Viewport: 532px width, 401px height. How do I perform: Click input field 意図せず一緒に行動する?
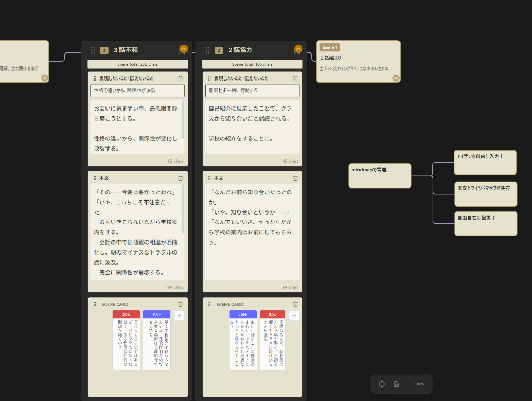click(252, 90)
